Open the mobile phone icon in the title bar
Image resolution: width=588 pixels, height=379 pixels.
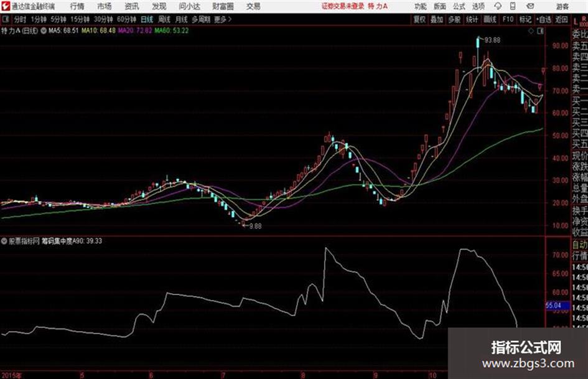[x=513, y=6]
